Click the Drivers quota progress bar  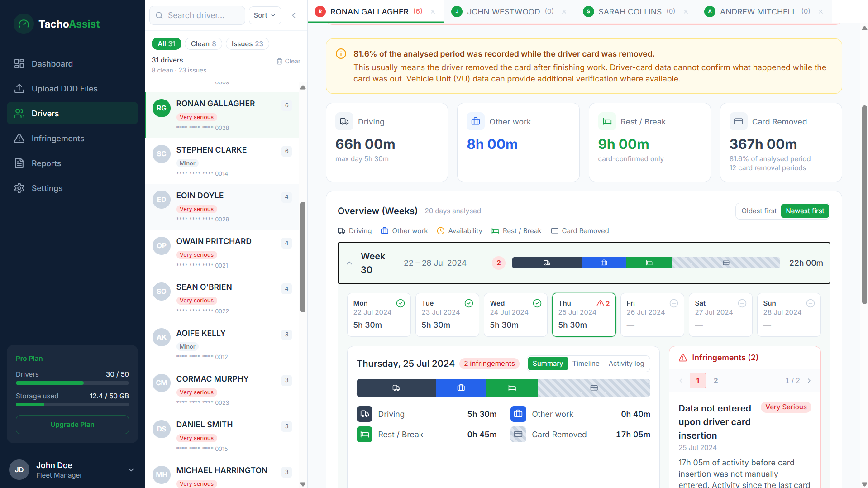(x=72, y=383)
